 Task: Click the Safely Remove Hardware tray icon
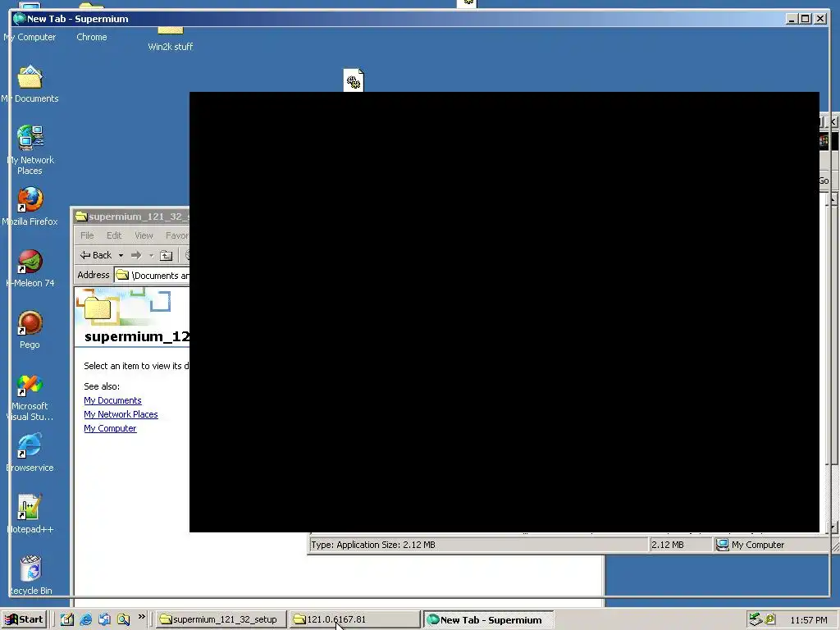click(x=756, y=619)
